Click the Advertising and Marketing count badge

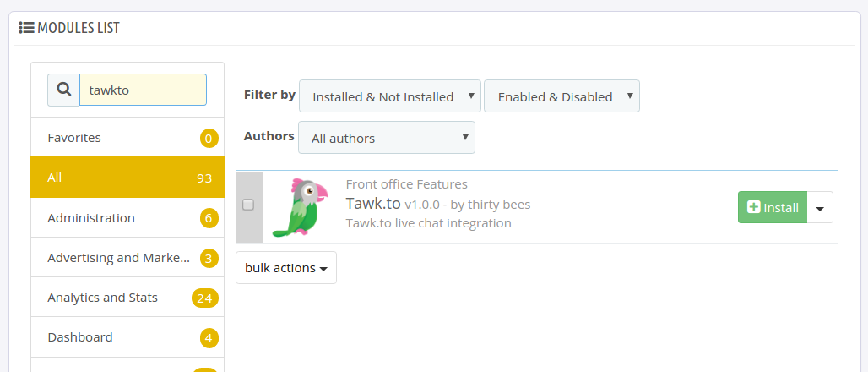click(x=209, y=259)
